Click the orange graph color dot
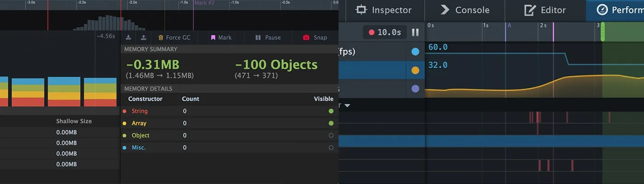644x184 pixels. [x=415, y=70]
